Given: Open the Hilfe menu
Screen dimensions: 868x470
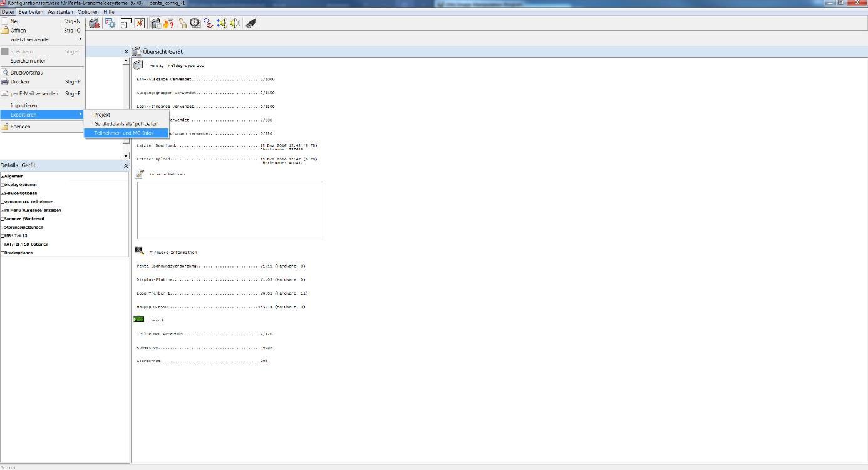Looking at the screenshot, I should click(x=109, y=12).
